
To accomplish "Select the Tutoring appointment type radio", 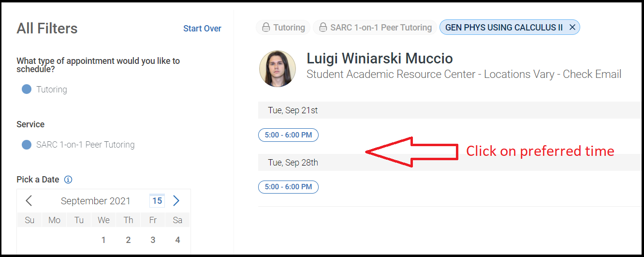I will pyautogui.click(x=27, y=90).
